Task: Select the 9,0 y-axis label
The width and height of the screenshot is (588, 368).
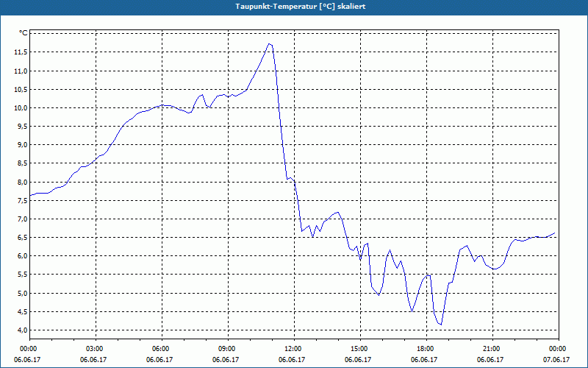Action: 22,144
